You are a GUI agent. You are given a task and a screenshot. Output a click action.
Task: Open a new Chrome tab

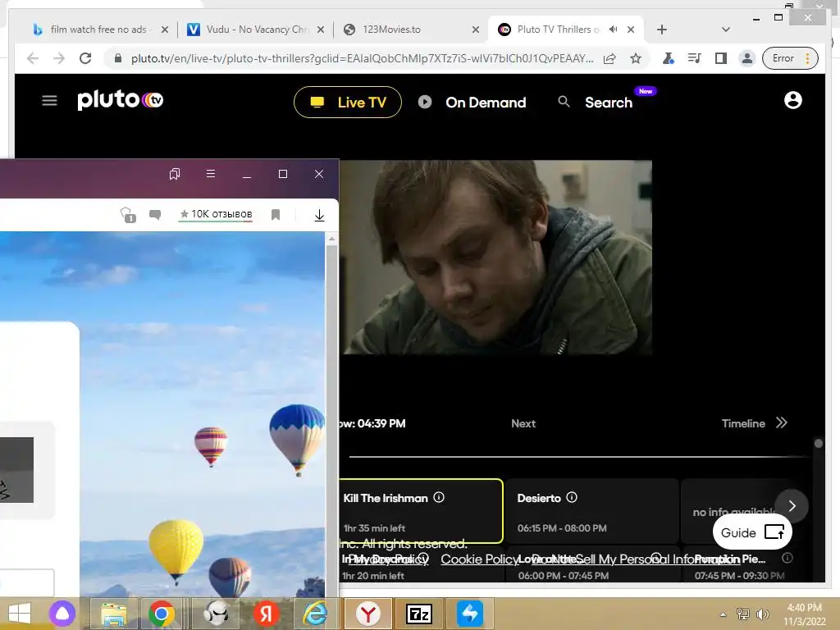(x=662, y=30)
